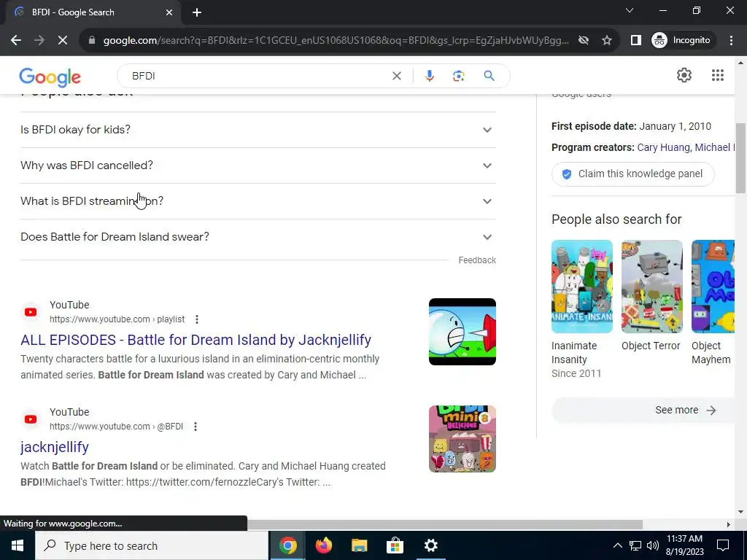Expand 'Why was BFDI cancelled?'
747x560 pixels.
tap(258, 166)
